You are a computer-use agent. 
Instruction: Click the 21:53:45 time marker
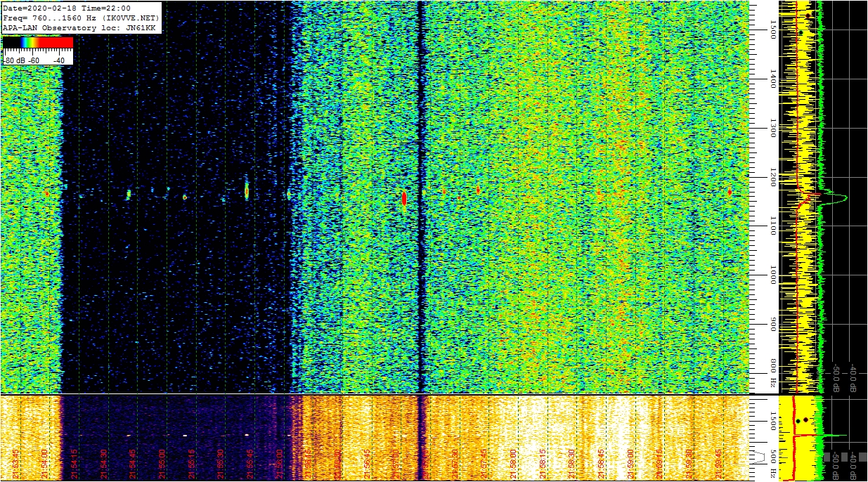tap(15, 464)
